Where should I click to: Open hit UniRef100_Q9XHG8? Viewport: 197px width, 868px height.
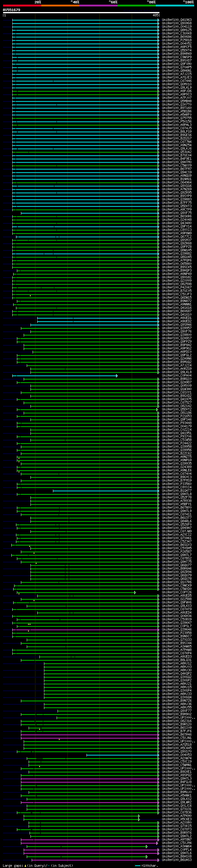pos(177,23)
